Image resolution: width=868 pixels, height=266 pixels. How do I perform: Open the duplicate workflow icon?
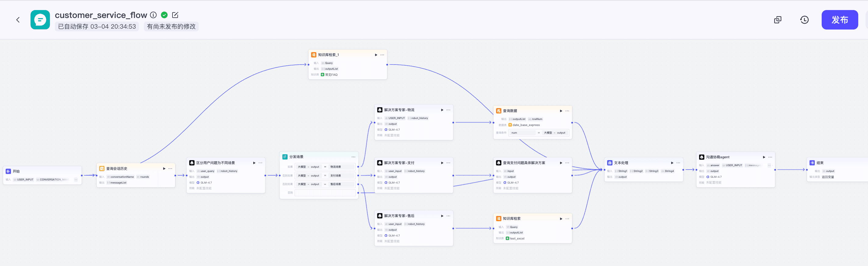(778, 20)
